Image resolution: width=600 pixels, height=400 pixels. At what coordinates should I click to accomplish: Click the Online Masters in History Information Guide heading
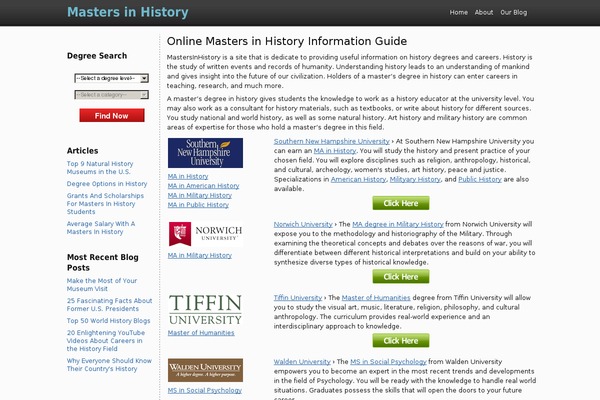pyautogui.click(x=287, y=41)
